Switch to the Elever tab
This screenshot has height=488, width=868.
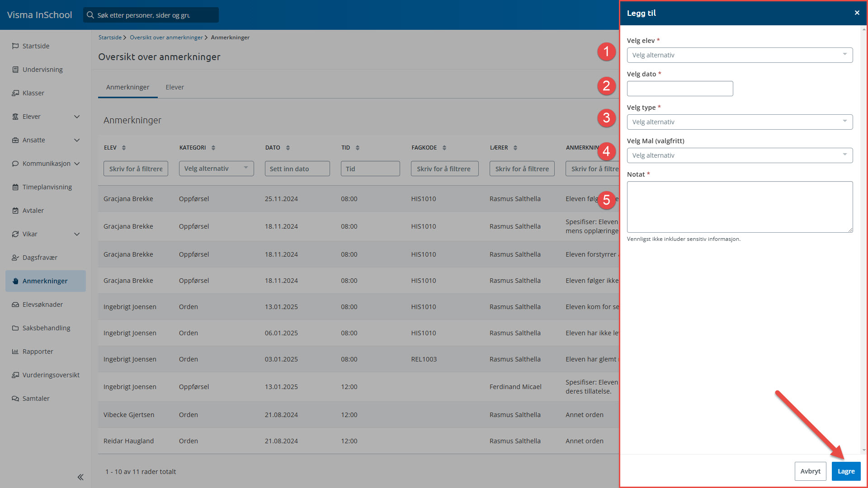(175, 87)
